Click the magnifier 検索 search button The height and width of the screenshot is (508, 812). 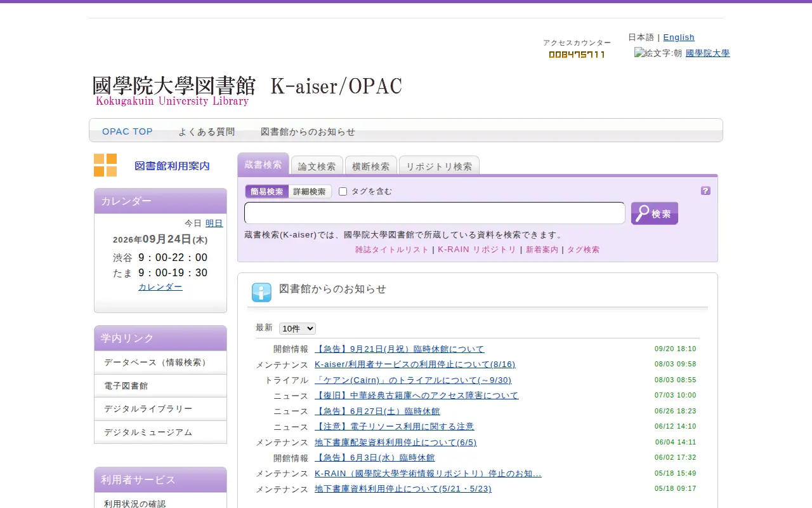pyautogui.click(x=655, y=213)
